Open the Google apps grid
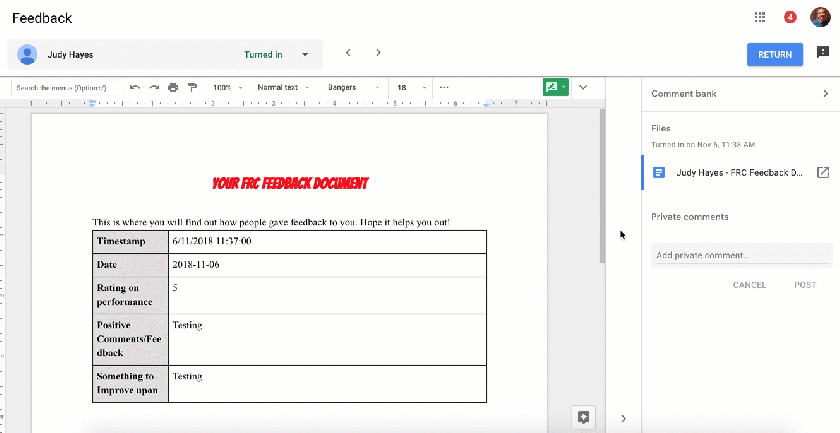Screen dimensions: 840x433 tap(760, 18)
